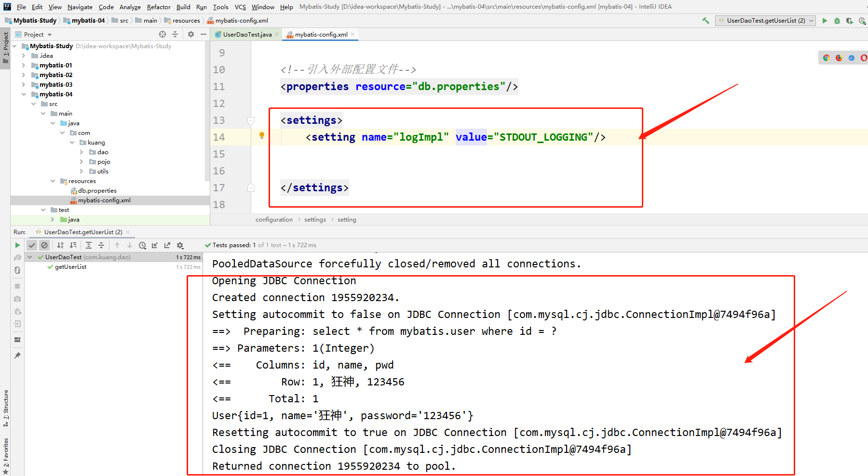868x476 pixels.
Task: Pin the Run tab with the pin icon
Action: click(x=17, y=356)
